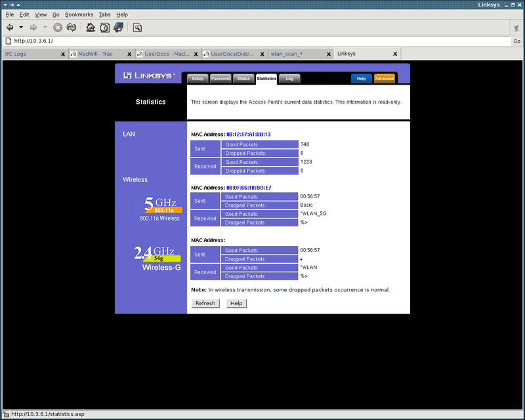This screenshot has height=420, width=525.
Task: Click the wireless MAC address 00:0F:66:10:BD:E7
Action: click(x=249, y=188)
